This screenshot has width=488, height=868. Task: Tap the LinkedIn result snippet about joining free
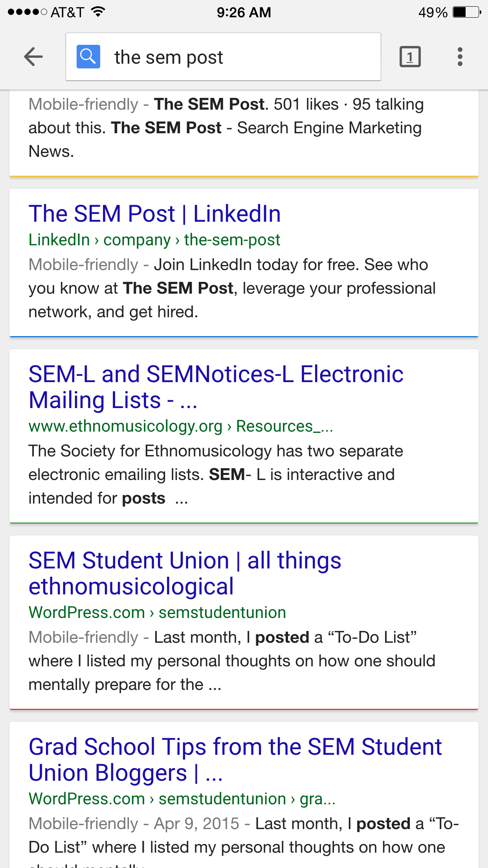tap(232, 288)
